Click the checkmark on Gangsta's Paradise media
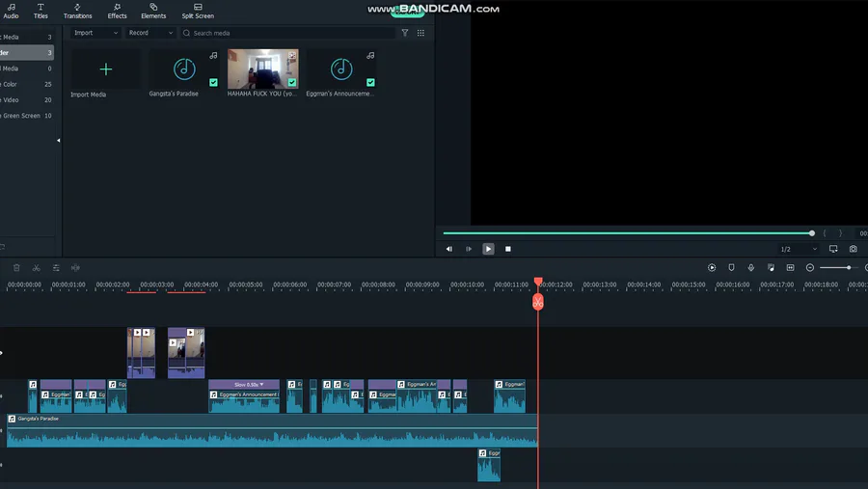 (213, 83)
